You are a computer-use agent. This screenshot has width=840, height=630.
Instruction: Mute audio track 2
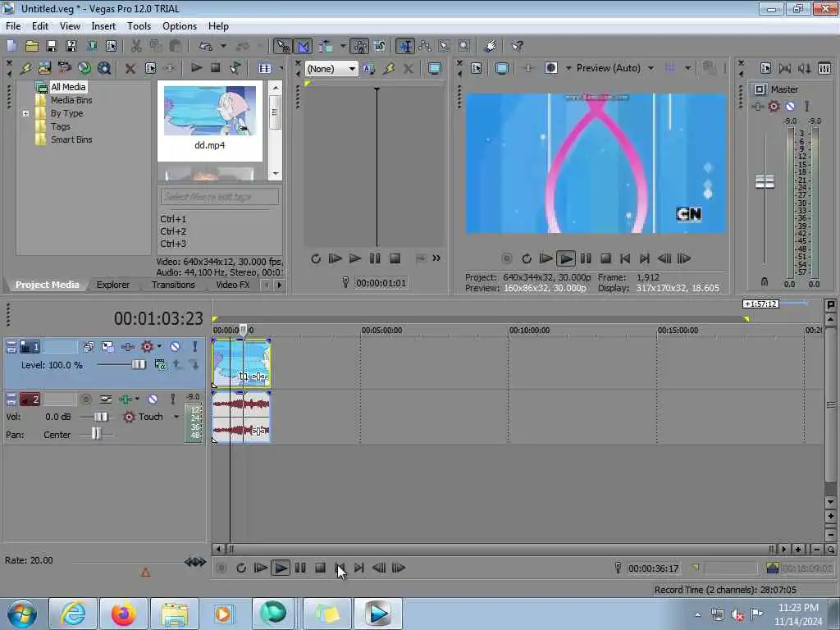tap(153, 399)
